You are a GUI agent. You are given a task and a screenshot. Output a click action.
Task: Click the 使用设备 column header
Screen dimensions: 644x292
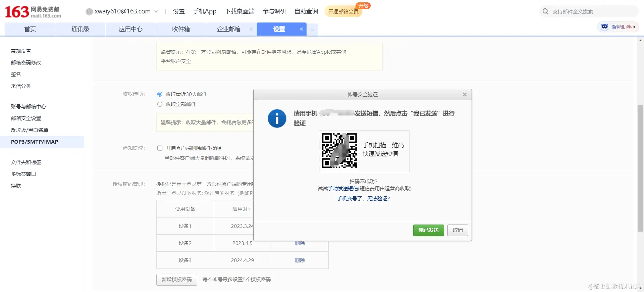coord(185,209)
